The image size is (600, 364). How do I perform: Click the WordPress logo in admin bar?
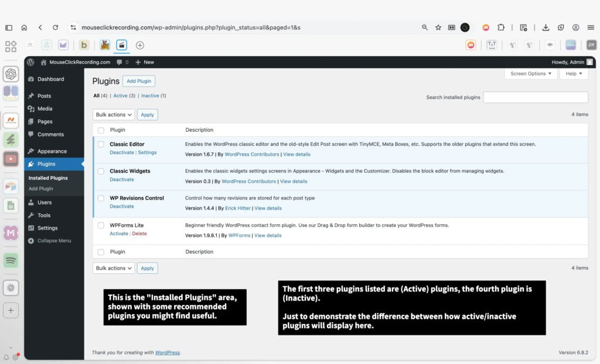[30, 62]
